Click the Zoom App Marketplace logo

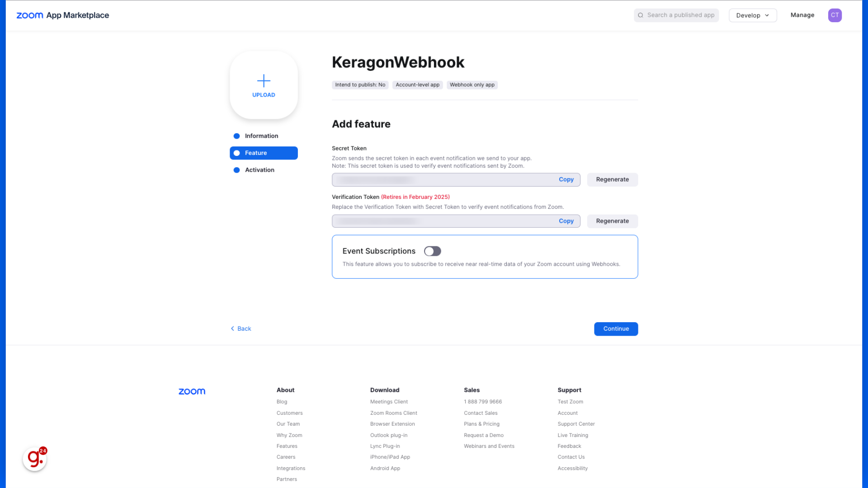63,15
